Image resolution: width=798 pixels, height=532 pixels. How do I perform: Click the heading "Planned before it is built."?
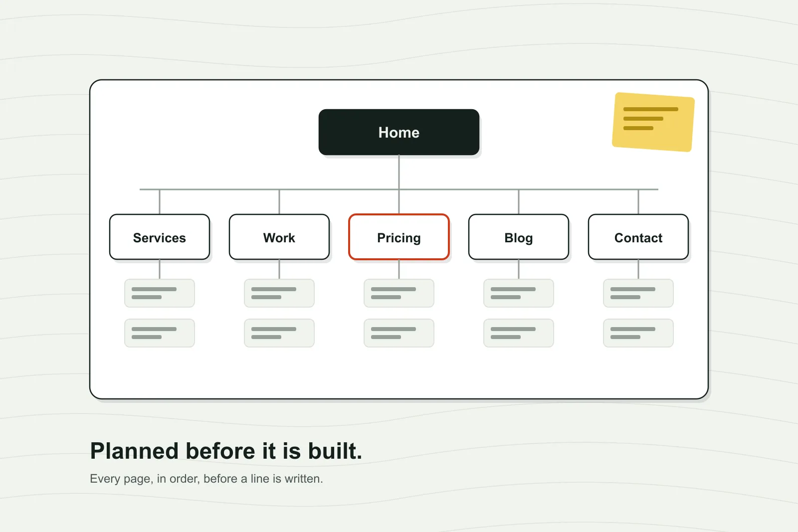pos(226,451)
